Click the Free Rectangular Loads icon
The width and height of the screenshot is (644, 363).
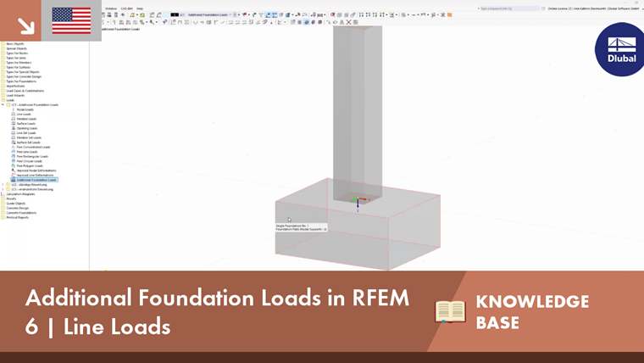(x=14, y=157)
